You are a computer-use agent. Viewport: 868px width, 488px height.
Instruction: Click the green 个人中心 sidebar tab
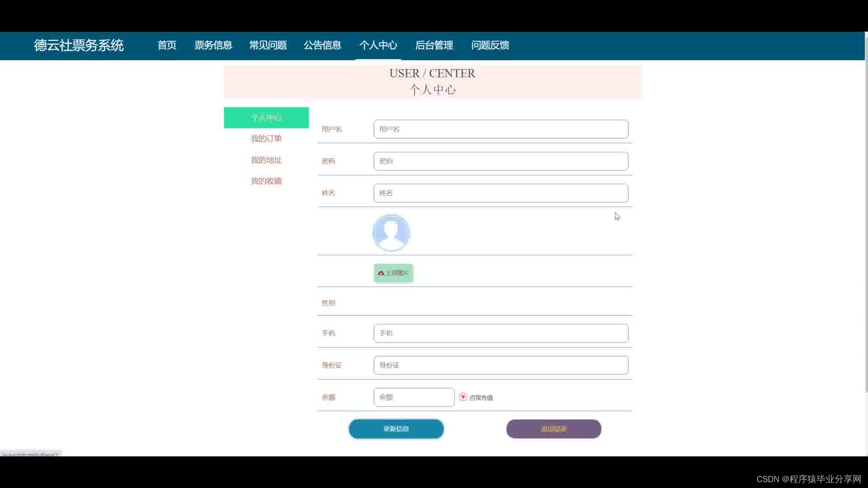[x=266, y=117]
